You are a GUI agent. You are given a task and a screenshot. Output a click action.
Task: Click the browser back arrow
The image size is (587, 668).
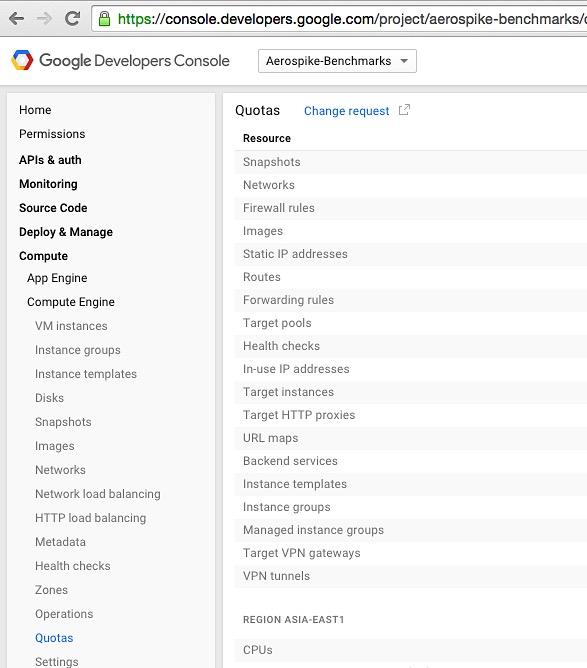16,19
